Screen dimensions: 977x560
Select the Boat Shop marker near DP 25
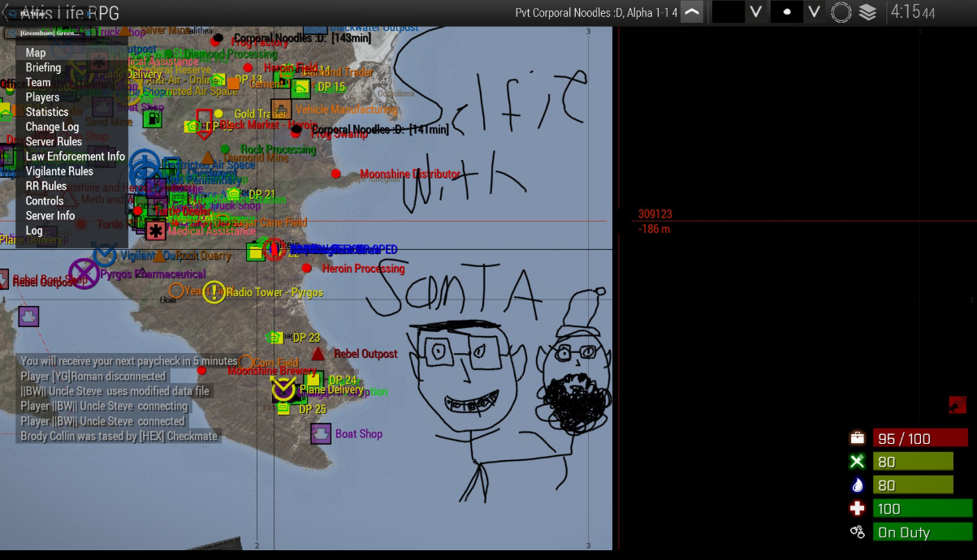pyautogui.click(x=322, y=433)
